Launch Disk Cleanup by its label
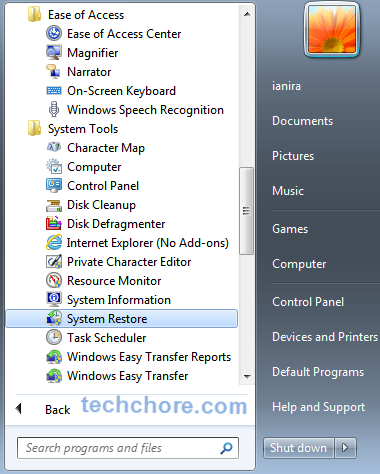 pos(101,205)
